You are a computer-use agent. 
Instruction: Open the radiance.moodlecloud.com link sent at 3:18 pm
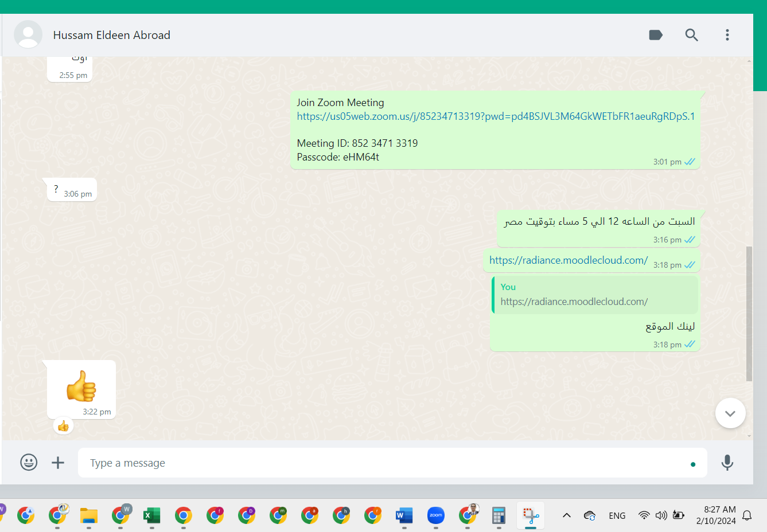[x=569, y=260]
